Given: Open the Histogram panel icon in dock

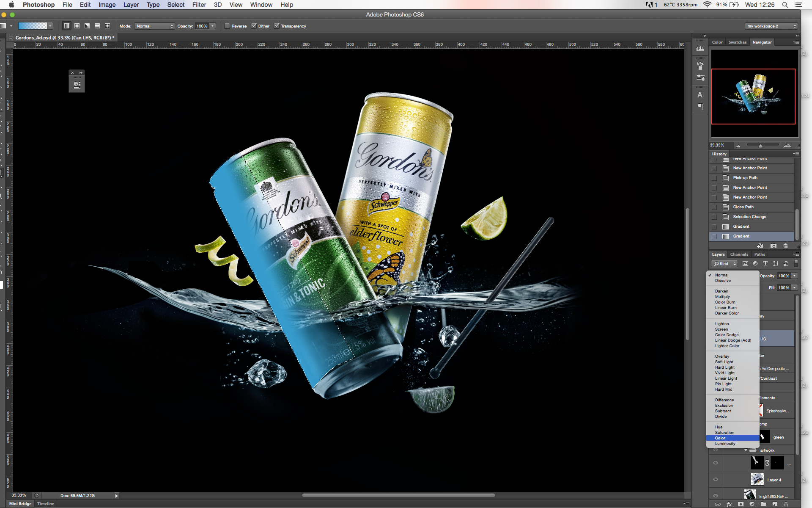Looking at the screenshot, I should tap(700, 49).
